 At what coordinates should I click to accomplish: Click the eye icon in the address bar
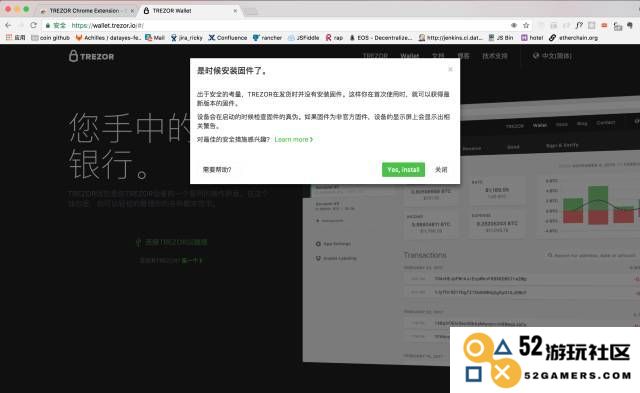click(x=514, y=25)
